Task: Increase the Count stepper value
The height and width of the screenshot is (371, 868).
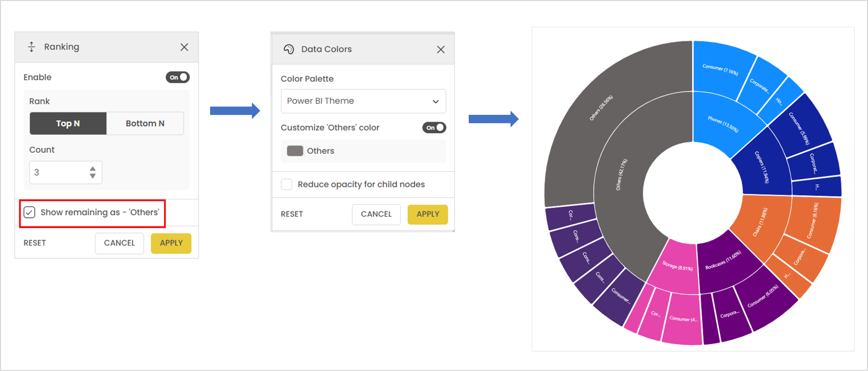Action: point(93,169)
